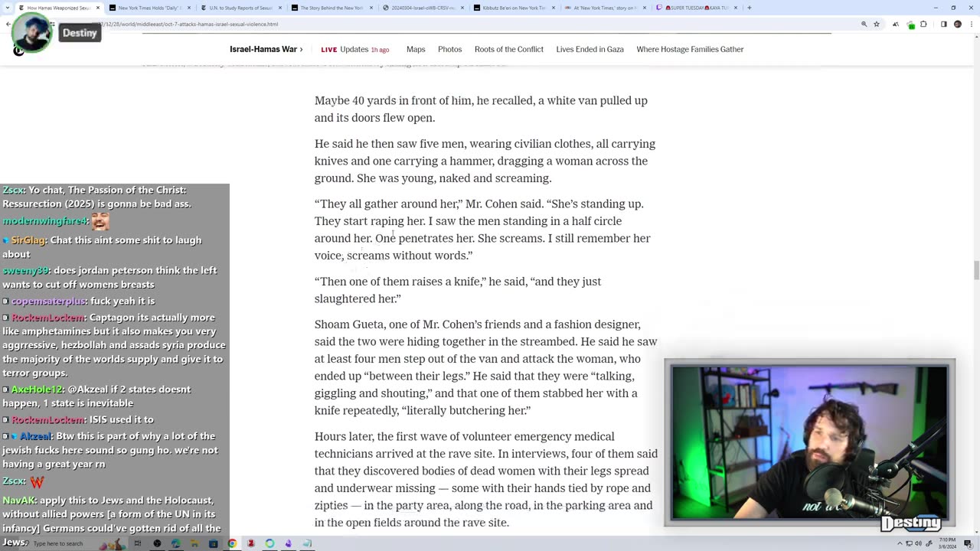The width and height of the screenshot is (980, 551).
Task: Close the 'How Hamas Weaponized Sexual' tab
Action: [97, 8]
